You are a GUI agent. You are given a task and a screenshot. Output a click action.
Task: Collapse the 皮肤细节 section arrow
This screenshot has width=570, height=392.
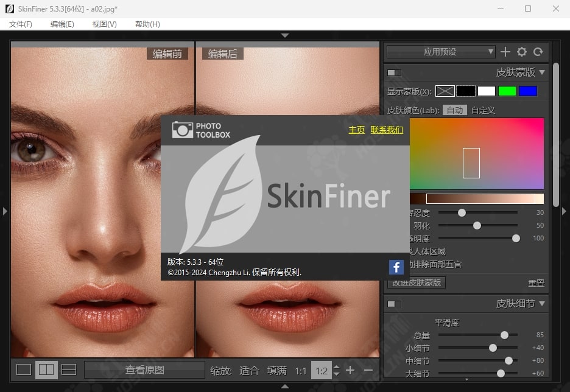(x=542, y=303)
